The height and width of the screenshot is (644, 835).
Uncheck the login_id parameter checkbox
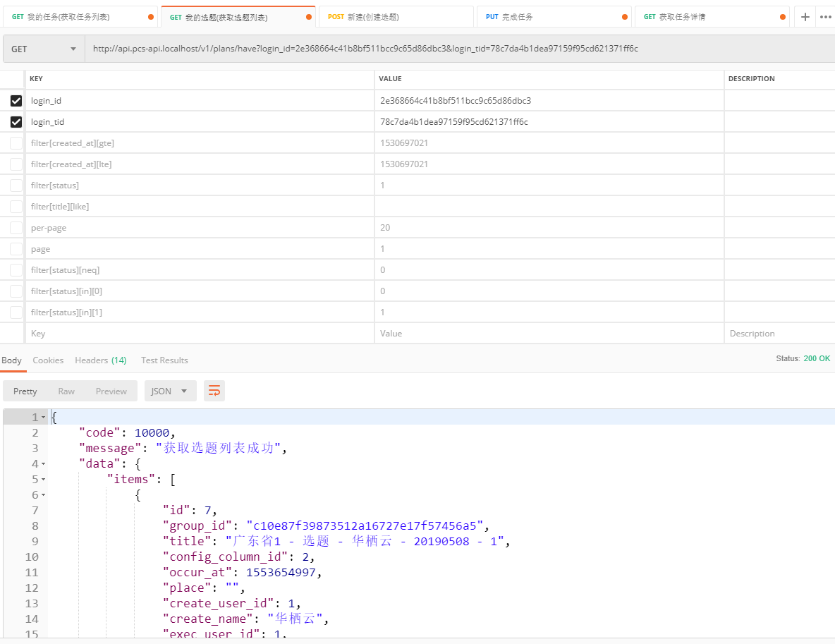click(x=16, y=101)
